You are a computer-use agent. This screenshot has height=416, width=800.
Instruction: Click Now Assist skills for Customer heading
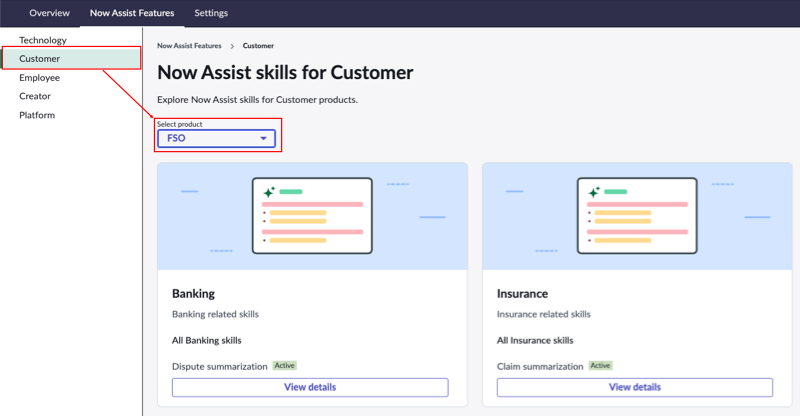coord(285,72)
